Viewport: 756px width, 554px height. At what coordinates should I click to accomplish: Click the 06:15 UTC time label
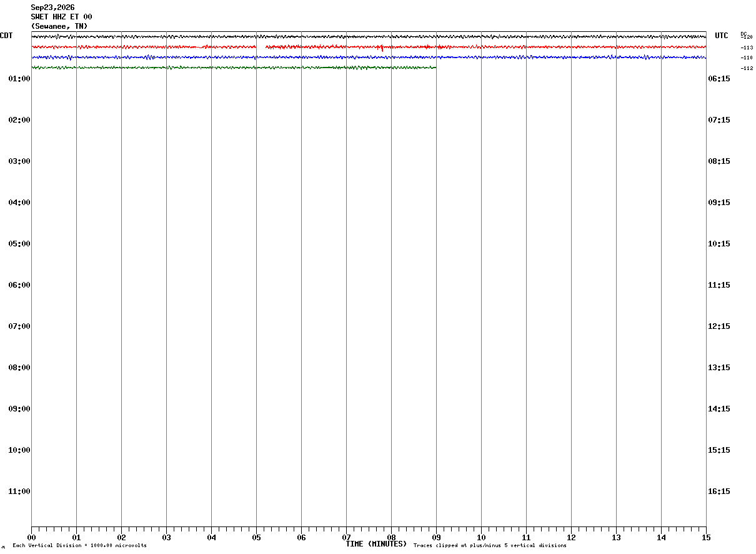719,79
